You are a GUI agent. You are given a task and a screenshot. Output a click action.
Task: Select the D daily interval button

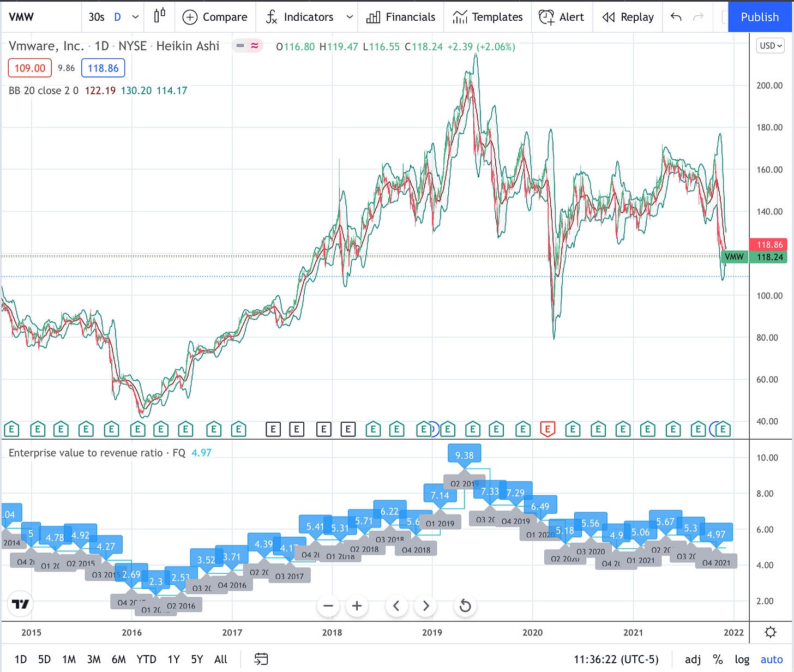click(x=117, y=17)
